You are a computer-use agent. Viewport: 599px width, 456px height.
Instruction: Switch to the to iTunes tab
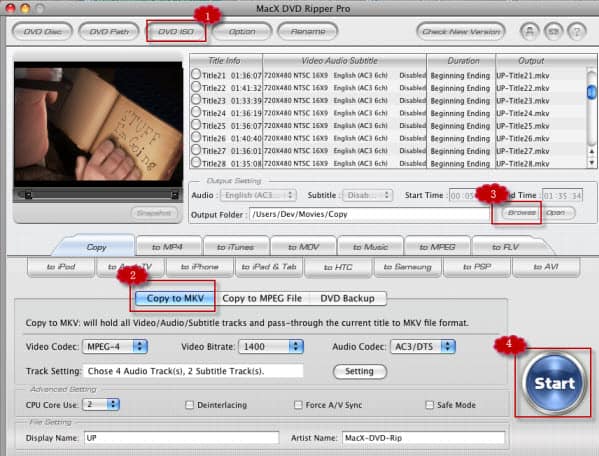pyautogui.click(x=235, y=247)
